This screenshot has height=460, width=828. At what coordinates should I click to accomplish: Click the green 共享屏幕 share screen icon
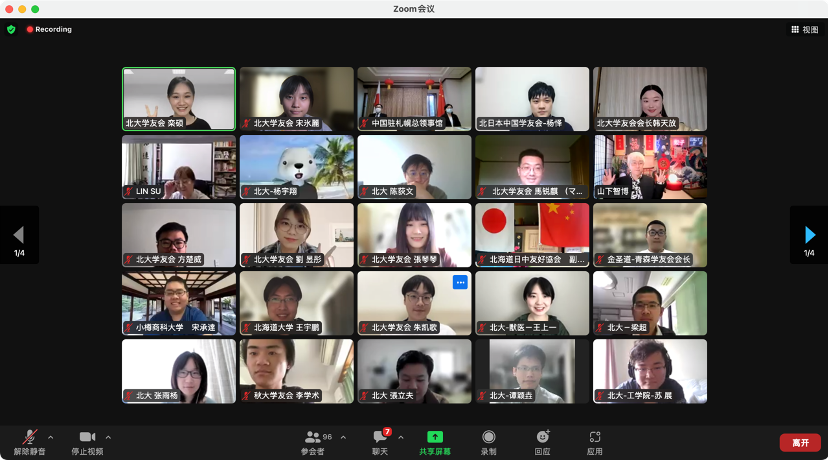click(434, 437)
